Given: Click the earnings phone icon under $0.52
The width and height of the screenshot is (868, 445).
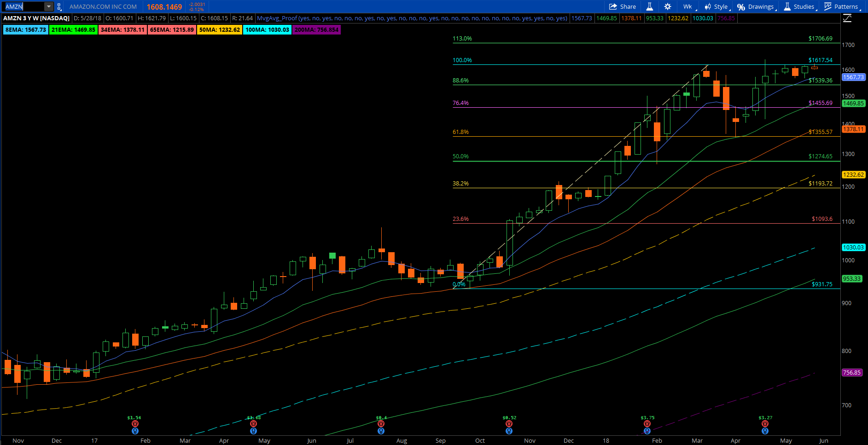Looking at the screenshot, I should point(509,424).
